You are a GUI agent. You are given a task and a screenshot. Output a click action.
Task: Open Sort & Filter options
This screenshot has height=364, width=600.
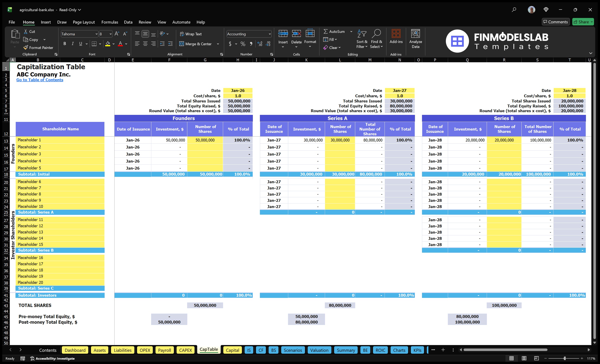click(362, 39)
